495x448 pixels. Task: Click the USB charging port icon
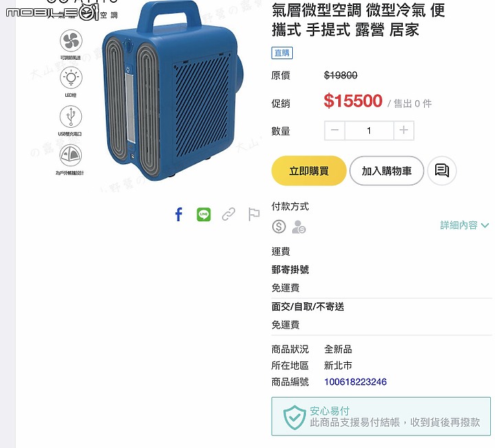coord(71,116)
